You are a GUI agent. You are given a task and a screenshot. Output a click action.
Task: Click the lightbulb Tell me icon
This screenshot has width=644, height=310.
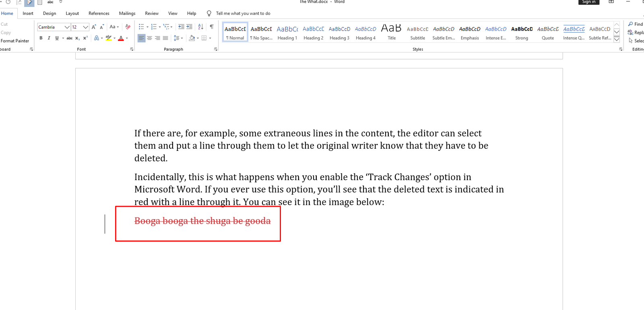[x=209, y=13]
